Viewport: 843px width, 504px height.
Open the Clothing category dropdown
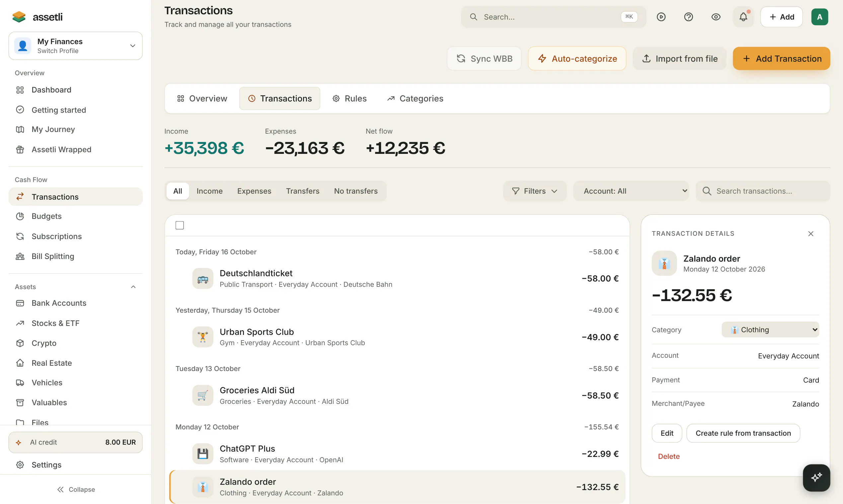pos(770,330)
